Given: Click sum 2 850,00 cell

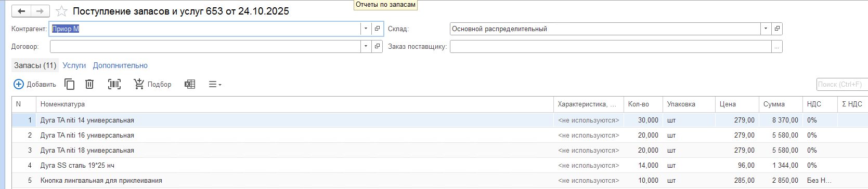Looking at the screenshot, I should (x=781, y=180).
